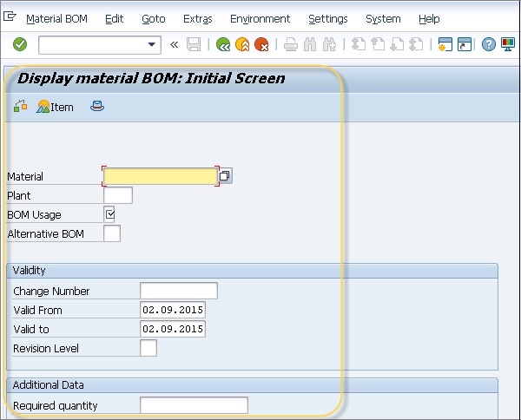Image resolution: width=521 pixels, height=420 pixels.
Task: Open Help with the question mark icon
Action: click(x=488, y=44)
